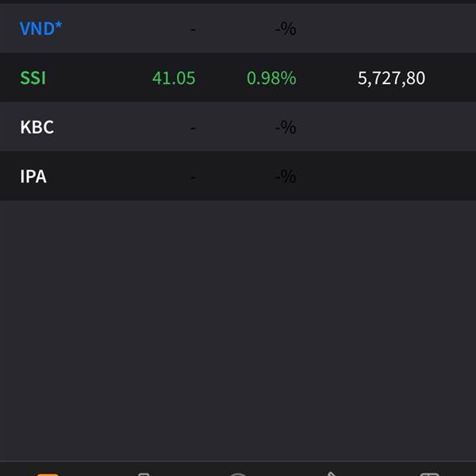
Task: Click SSI percent change 0.98%
Action: pos(271,78)
